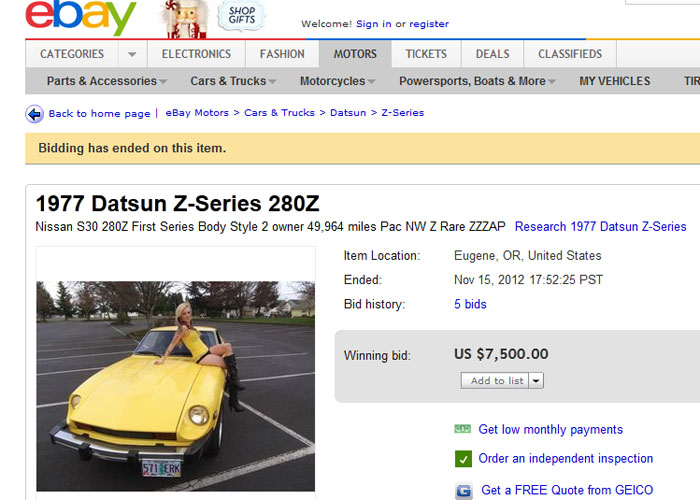
Task: Open eBay Motors breadcrumb link
Action: pos(197,113)
